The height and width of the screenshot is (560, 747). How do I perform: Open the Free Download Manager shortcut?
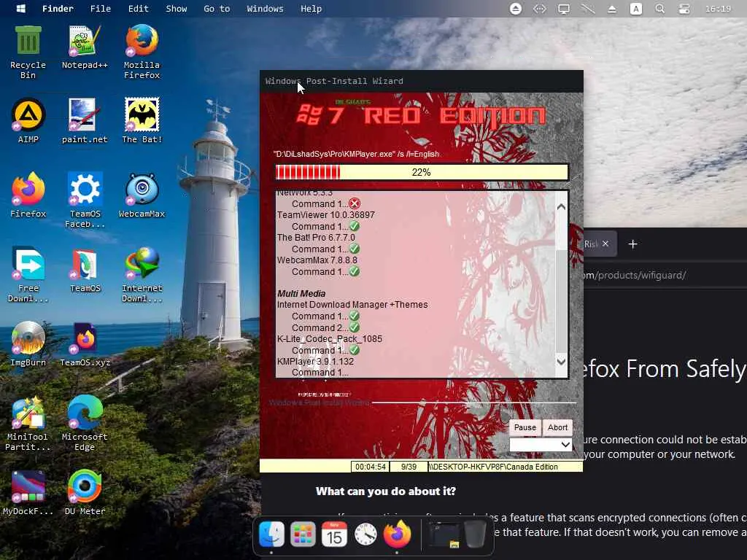click(x=28, y=275)
